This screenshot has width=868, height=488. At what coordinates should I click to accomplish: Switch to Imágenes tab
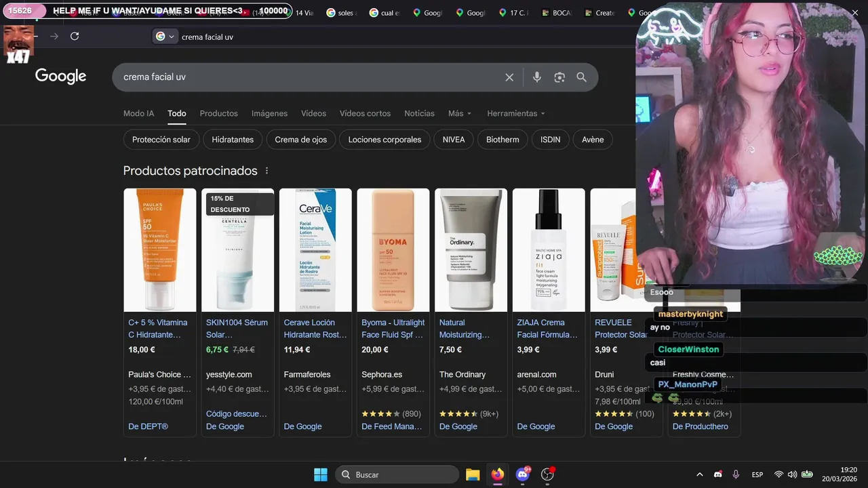tap(269, 113)
